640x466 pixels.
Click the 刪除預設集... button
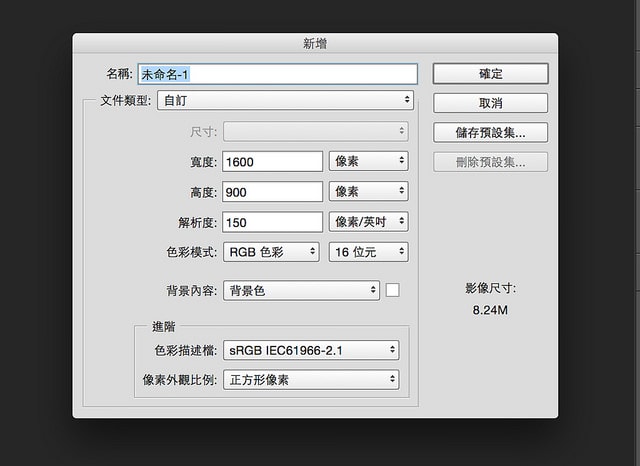(490, 162)
